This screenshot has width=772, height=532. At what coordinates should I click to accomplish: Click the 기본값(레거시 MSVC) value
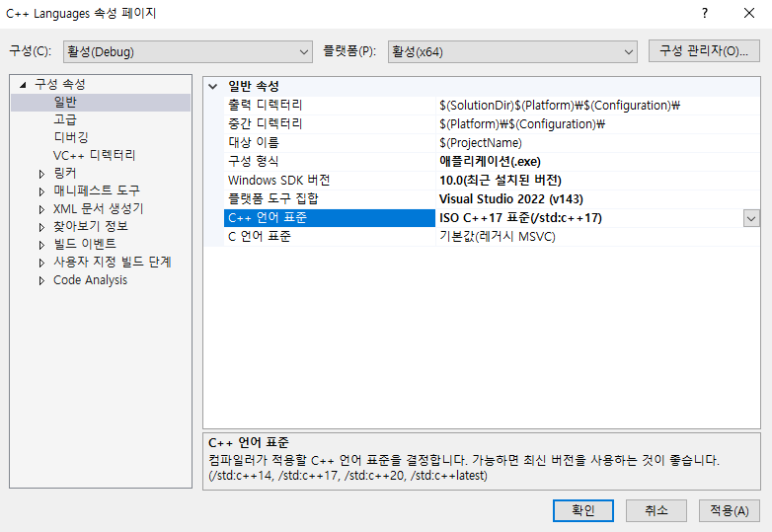pos(498,236)
